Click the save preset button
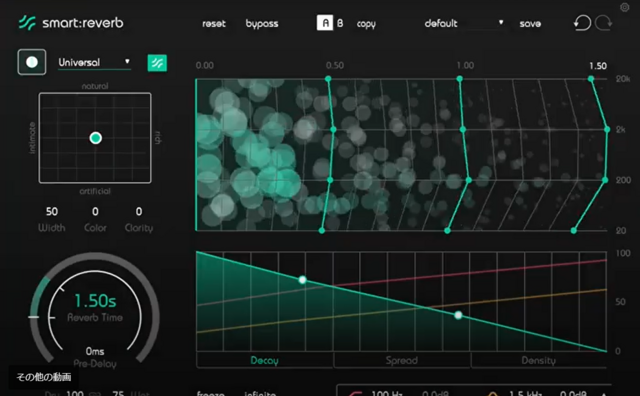The width and height of the screenshot is (640, 396). pyautogui.click(x=530, y=24)
